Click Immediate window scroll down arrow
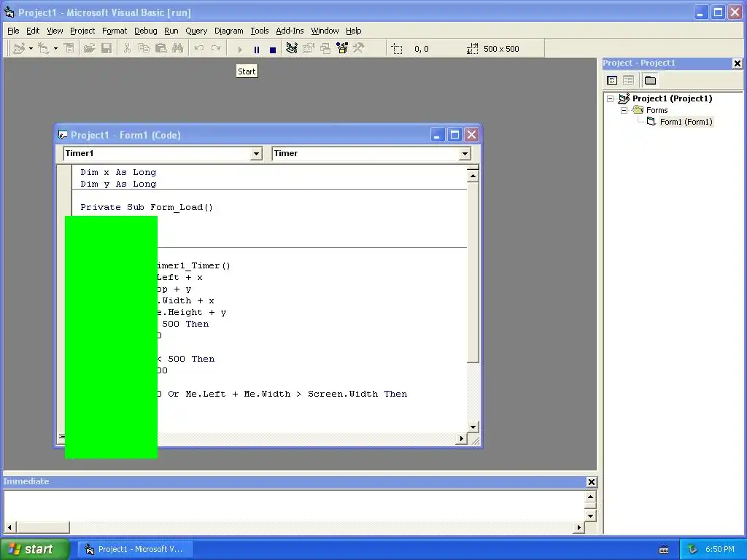The image size is (747, 560). (590, 516)
